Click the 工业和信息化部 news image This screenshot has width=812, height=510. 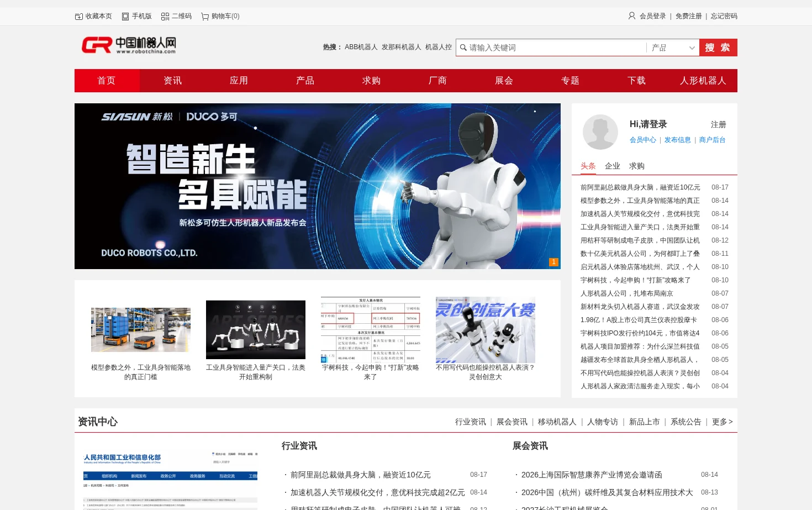(171, 479)
